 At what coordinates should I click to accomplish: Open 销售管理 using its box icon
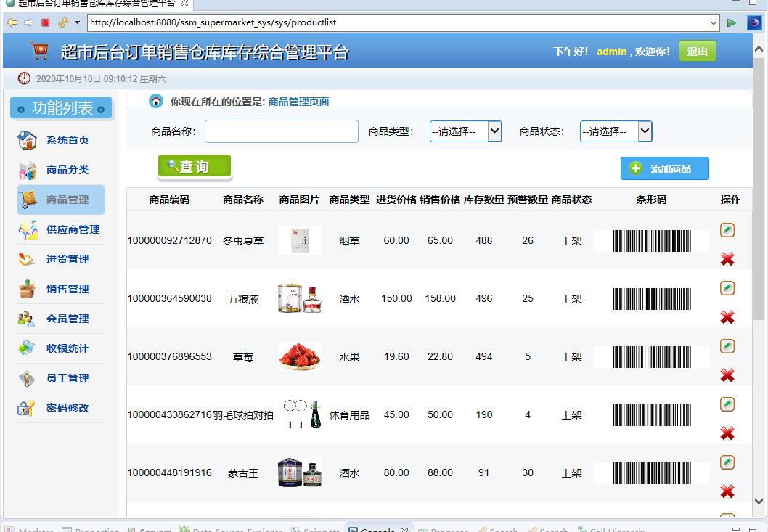point(26,288)
